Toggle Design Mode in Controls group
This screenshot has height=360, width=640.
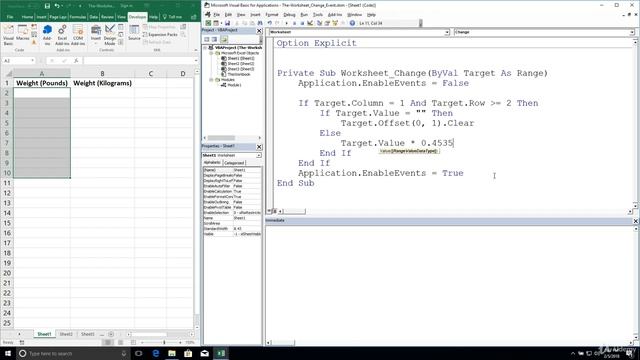click(109, 35)
